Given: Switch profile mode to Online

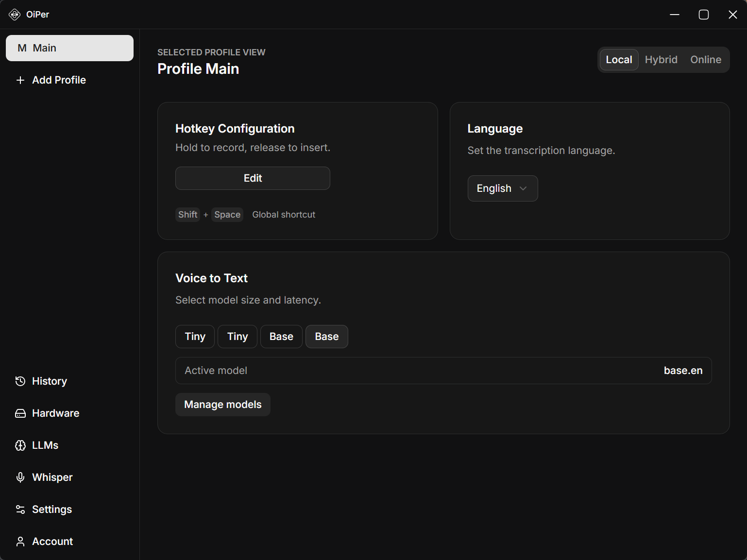Looking at the screenshot, I should point(705,60).
